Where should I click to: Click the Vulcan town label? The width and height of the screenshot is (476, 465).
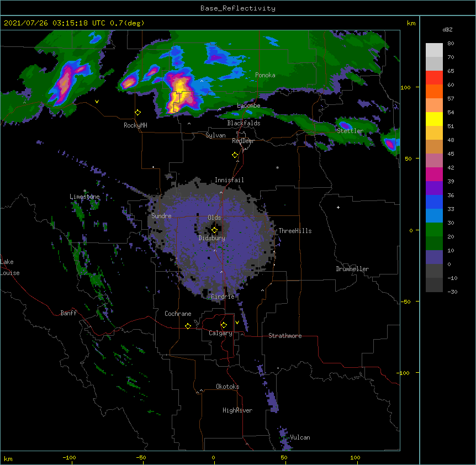[300, 437]
